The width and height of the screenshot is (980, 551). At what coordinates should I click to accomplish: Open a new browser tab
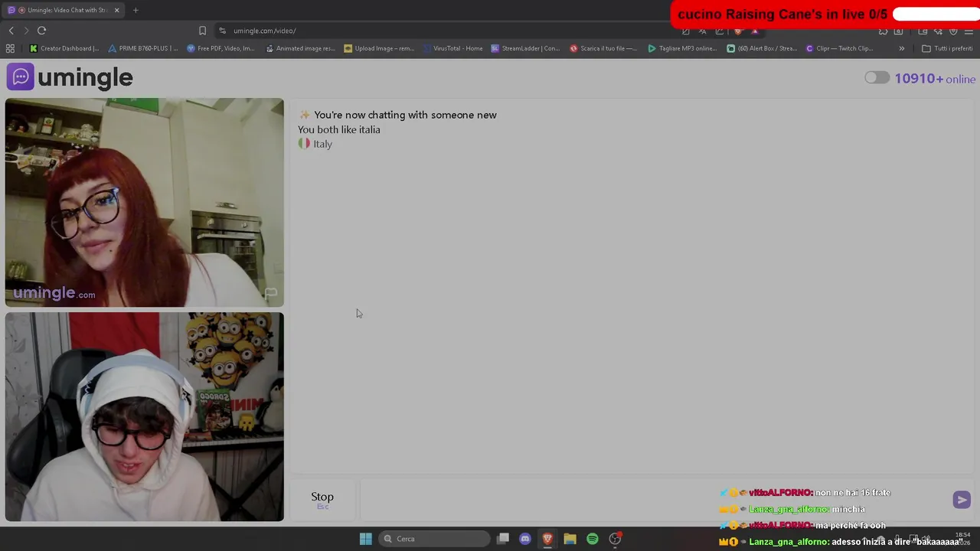pos(136,10)
